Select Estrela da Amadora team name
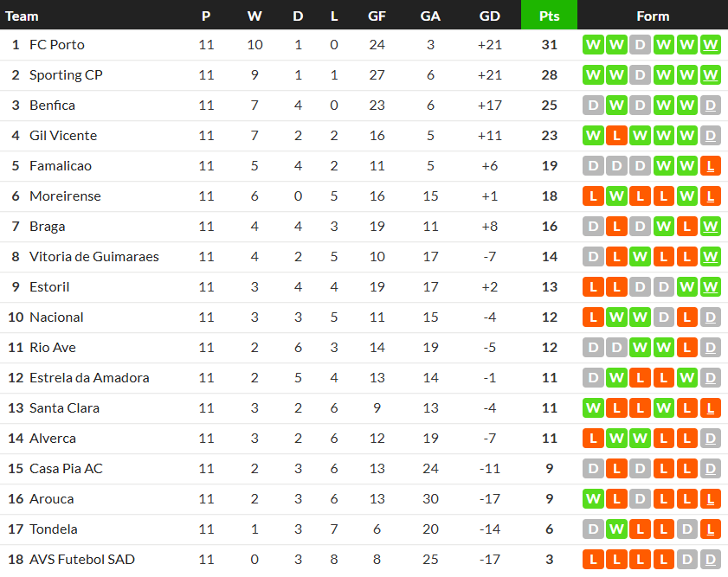Image resolution: width=728 pixels, height=577 pixels. pyautogui.click(x=89, y=378)
